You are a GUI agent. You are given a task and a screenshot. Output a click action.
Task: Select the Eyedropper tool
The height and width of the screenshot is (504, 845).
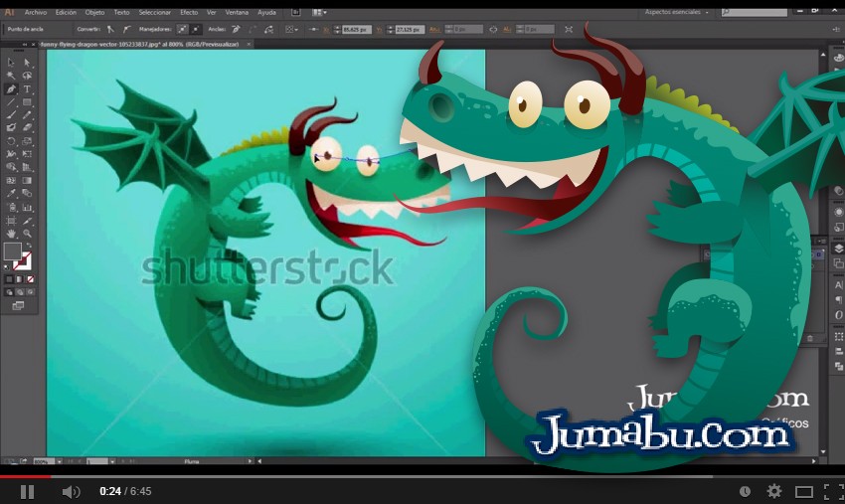pyautogui.click(x=11, y=194)
